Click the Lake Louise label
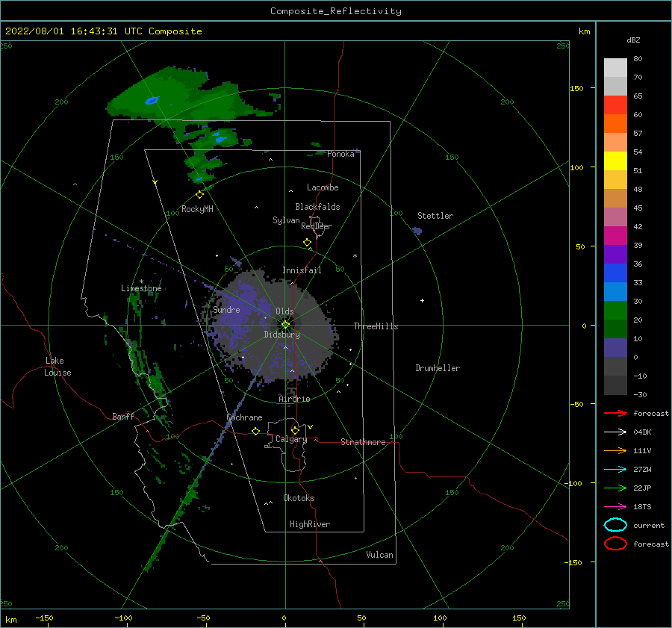 (x=57, y=367)
